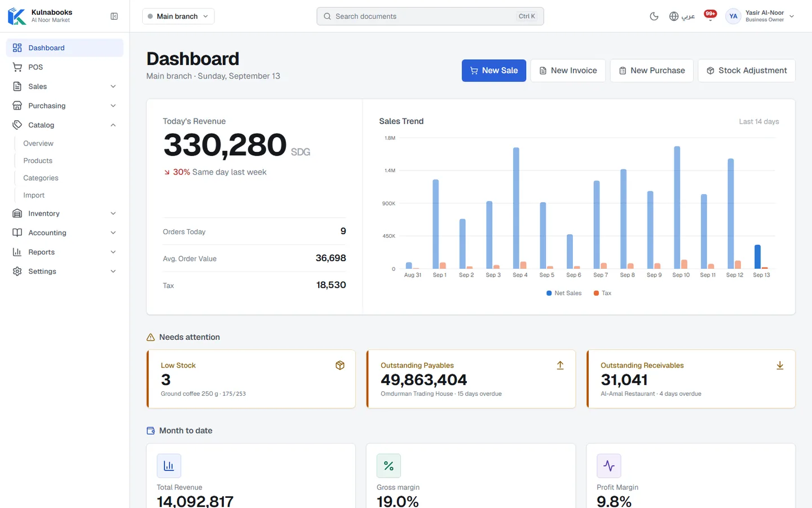Screen dimensions: 812x508
Task: Toggle the Net Sales legend swatch
Action: pyautogui.click(x=549, y=293)
